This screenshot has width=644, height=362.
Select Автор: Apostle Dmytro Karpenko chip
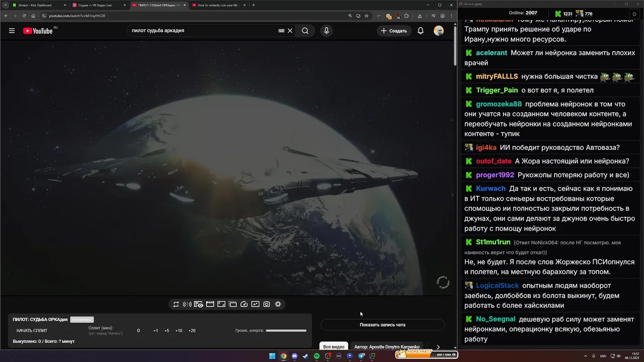coord(387,347)
